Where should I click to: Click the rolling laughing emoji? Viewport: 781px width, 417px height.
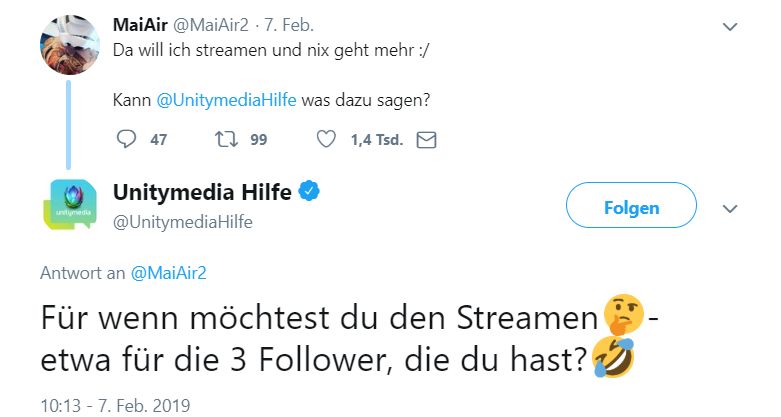pyautogui.click(x=614, y=357)
